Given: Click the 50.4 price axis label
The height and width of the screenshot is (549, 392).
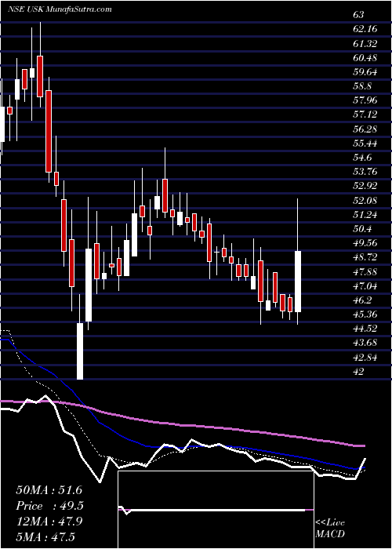Looking at the screenshot, I should coord(363,229).
